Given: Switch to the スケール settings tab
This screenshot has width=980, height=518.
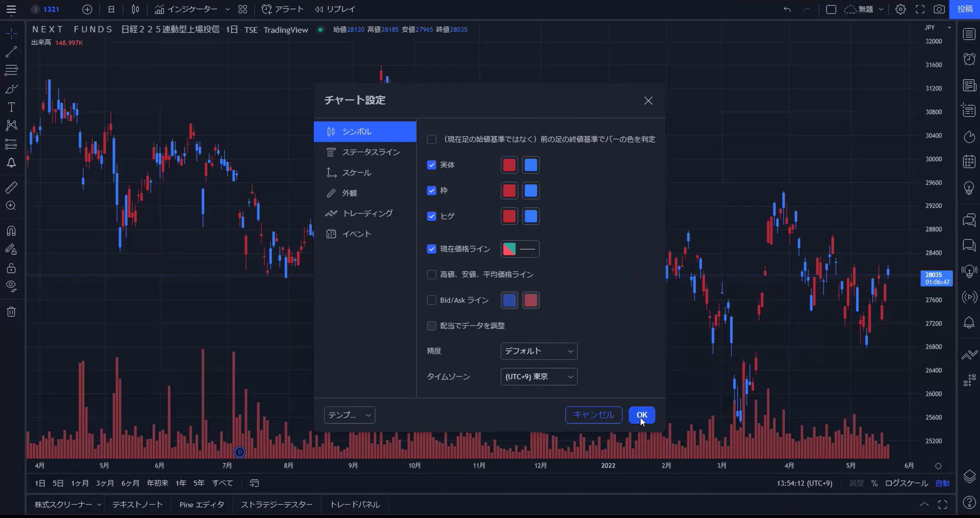Looking at the screenshot, I should pyautogui.click(x=356, y=172).
